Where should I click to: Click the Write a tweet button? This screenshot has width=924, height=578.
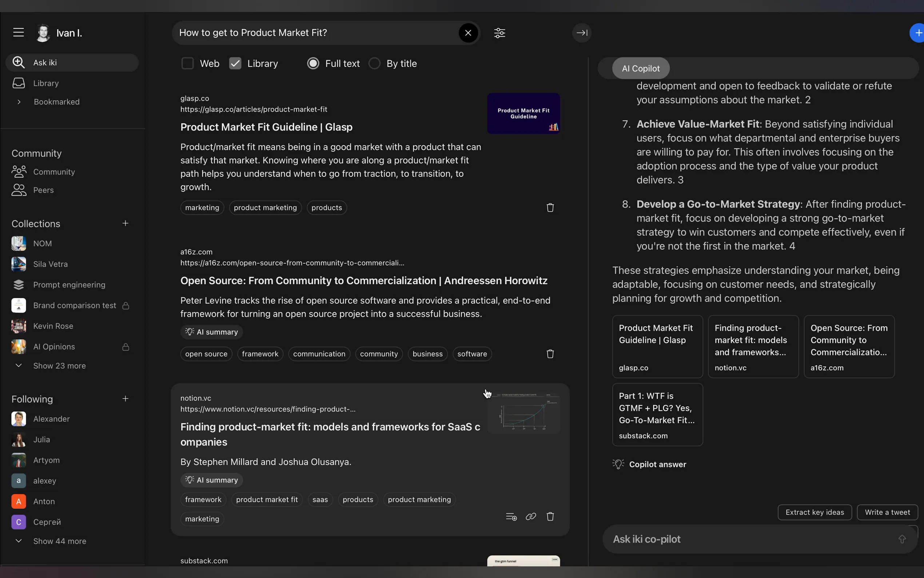887,512
